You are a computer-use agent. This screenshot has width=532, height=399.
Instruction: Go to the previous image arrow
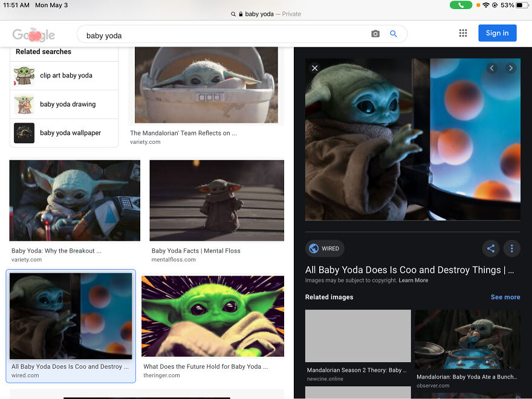click(x=492, y=68)
